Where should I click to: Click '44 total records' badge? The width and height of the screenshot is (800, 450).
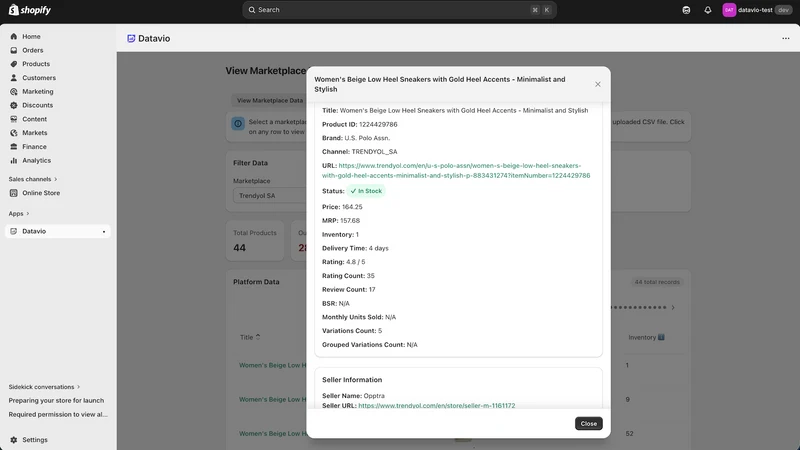[657, 282]
